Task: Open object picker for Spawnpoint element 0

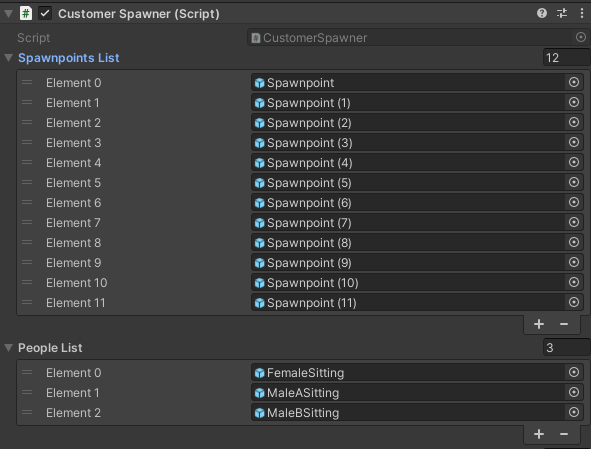Action: point(574,82)
